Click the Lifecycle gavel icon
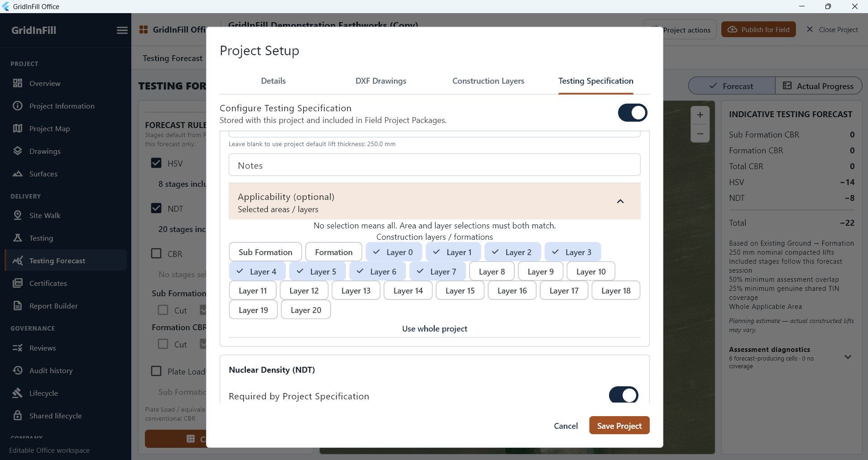The height and width of the screenshot is (460, 868). tap(18, 393)
